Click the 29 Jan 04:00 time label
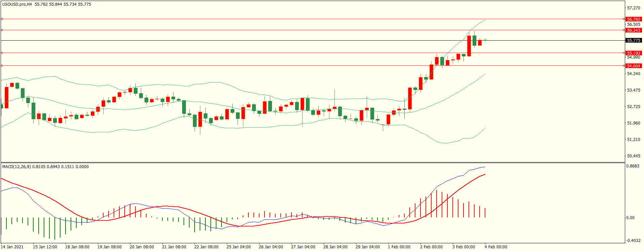The width and height of the screenshot is (644, 251). coord(368,247)
